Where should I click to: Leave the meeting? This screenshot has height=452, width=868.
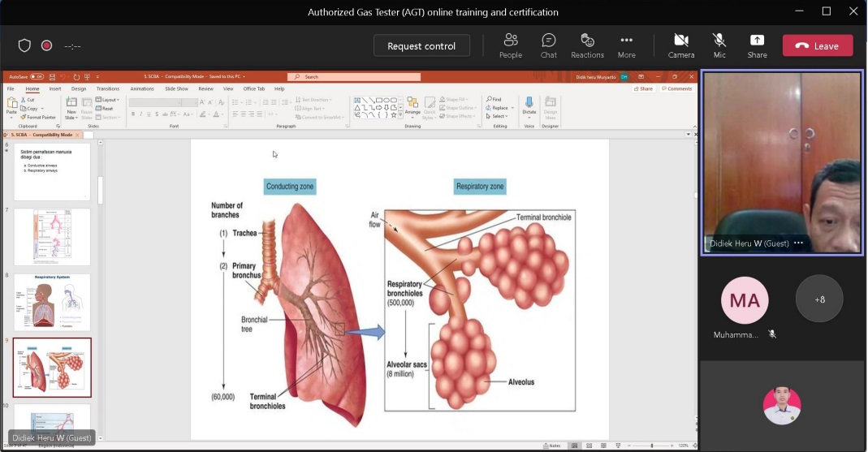818,46
